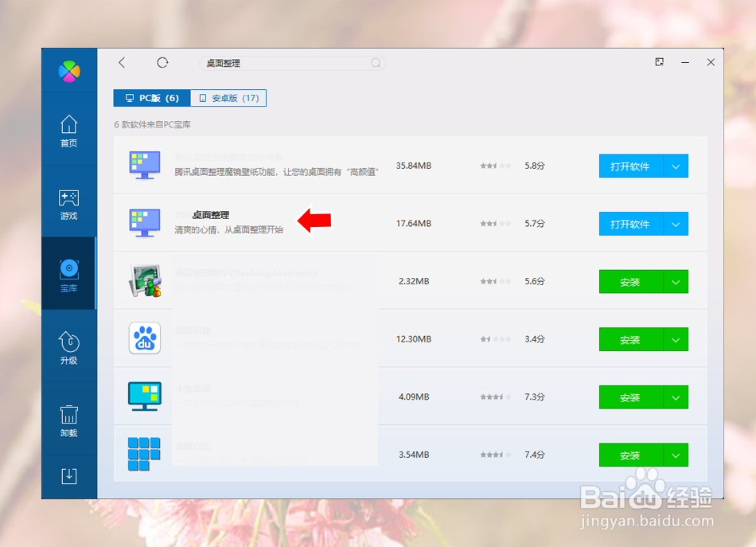Viewport: 756px width, 547px height.
Task: Open the 宝库 software library section
Action: click(69, 273)
